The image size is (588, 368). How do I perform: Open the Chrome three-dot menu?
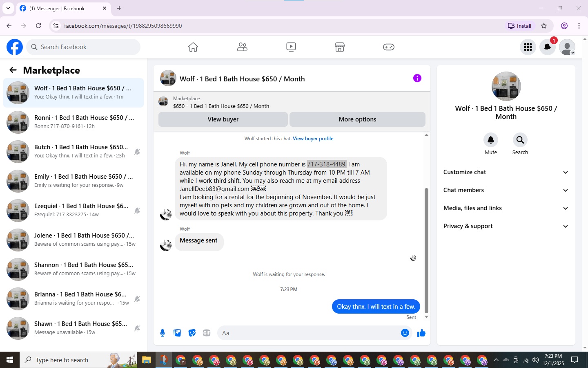[579, 26]
